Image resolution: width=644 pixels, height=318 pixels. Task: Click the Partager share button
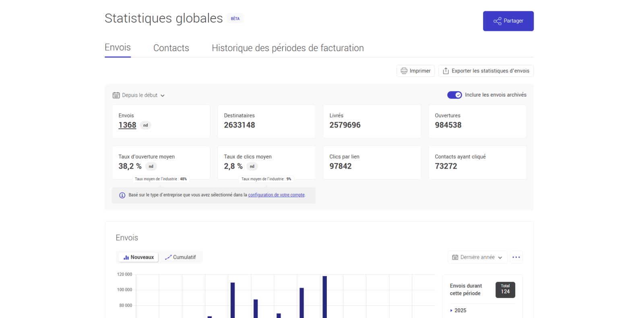click(508, 21)
